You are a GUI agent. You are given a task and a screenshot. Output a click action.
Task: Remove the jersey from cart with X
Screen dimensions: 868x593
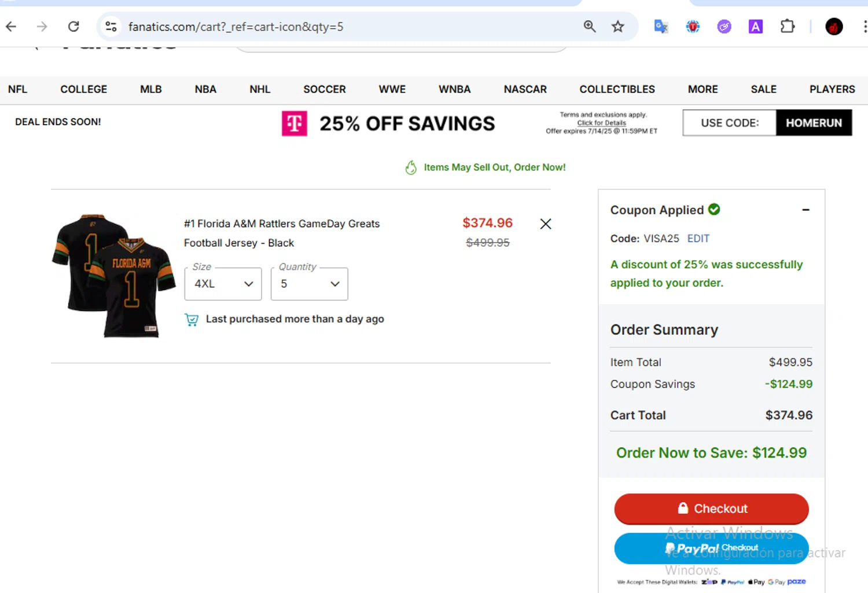tap(545, 224)
